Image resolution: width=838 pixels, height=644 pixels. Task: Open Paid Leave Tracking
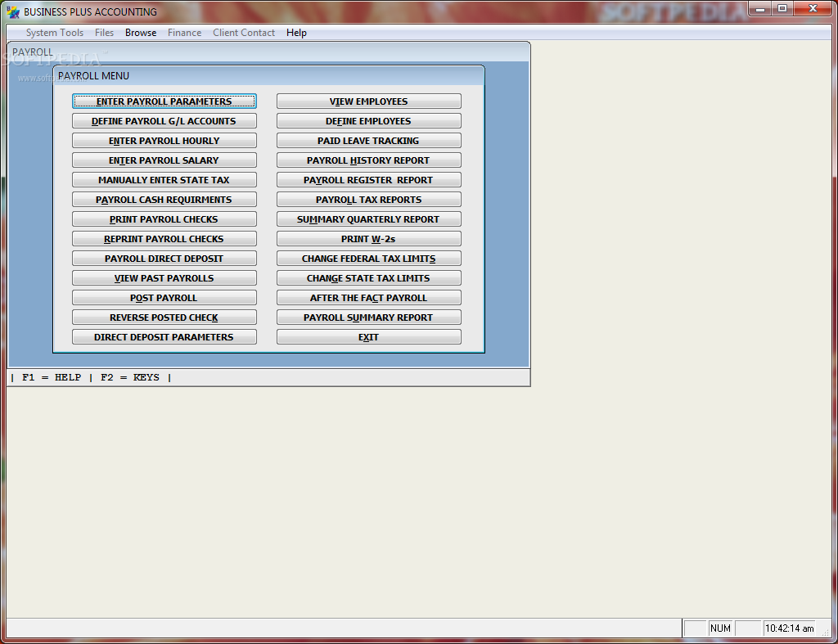point(369,141)
